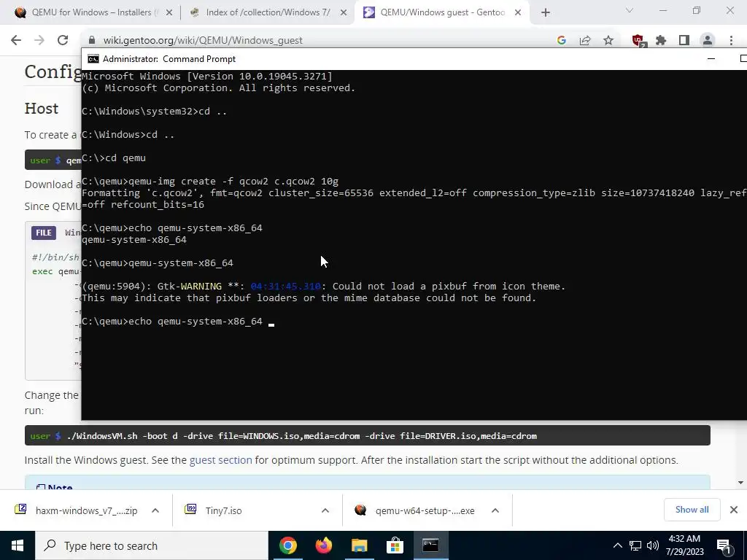Viewport: 747px width, 560px height.
Task: View site info via the lock icon
Action: (x=92, y=41)
